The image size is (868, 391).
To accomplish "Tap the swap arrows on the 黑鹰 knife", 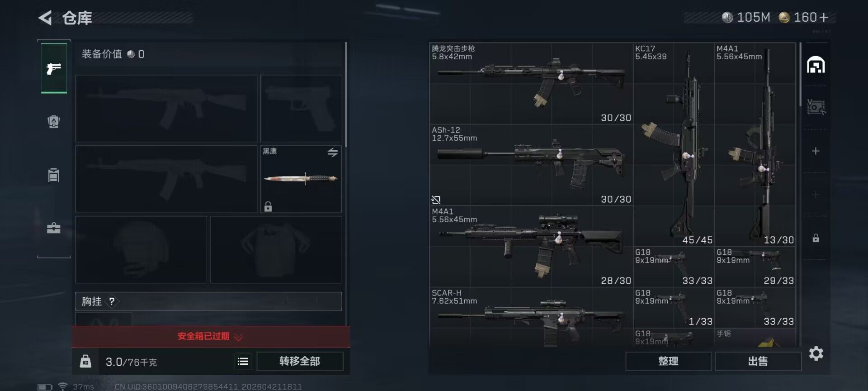I will coord(333,153).
